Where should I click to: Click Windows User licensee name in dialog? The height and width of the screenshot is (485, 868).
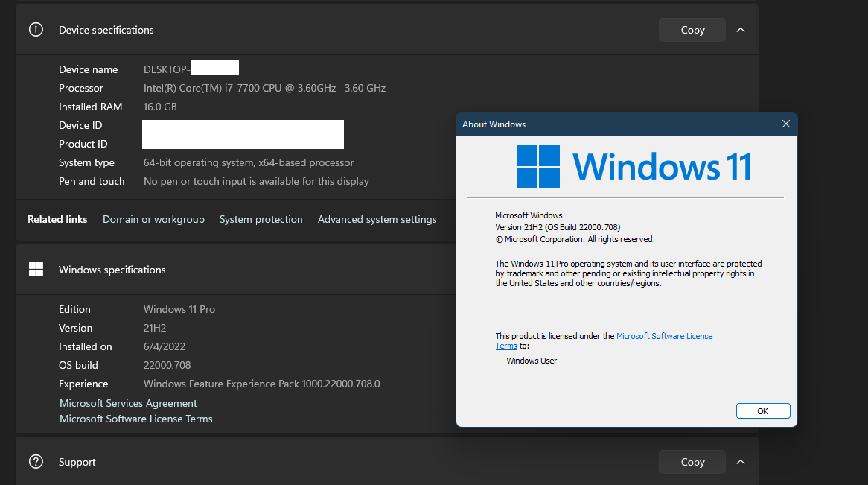click(x=532, y=361)
